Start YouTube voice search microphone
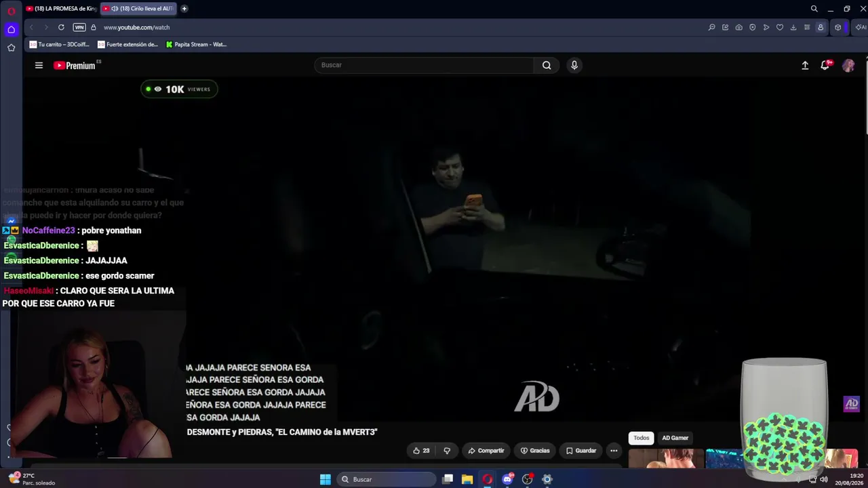 point(574,65)
